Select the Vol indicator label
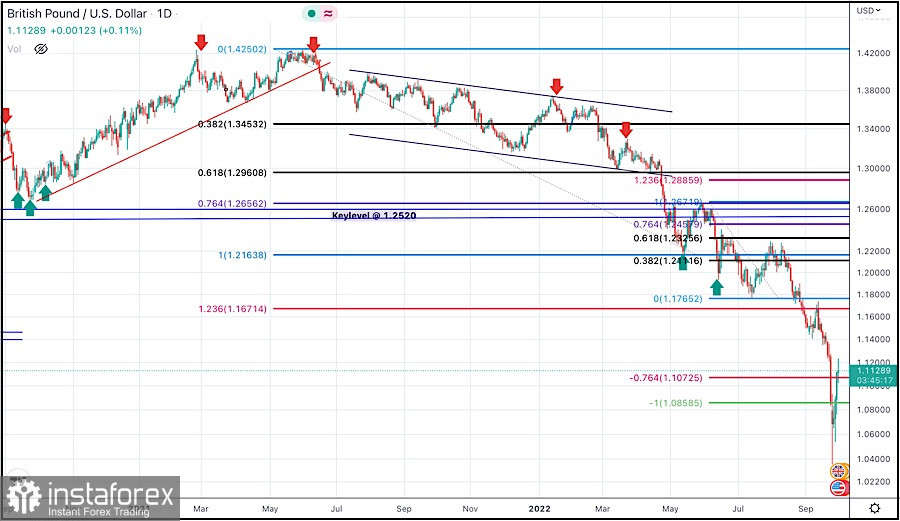The height and width of the screenshot is (521, 900). 14,49
